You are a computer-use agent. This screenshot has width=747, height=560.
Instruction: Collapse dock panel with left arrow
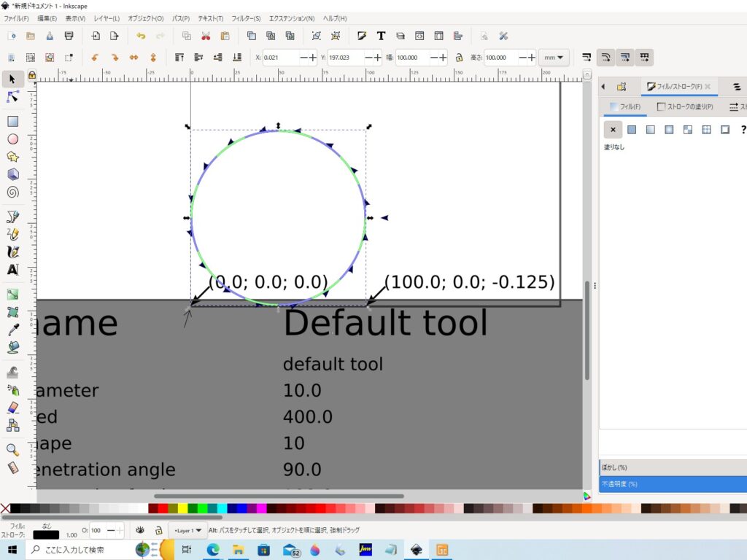[603, 87]
